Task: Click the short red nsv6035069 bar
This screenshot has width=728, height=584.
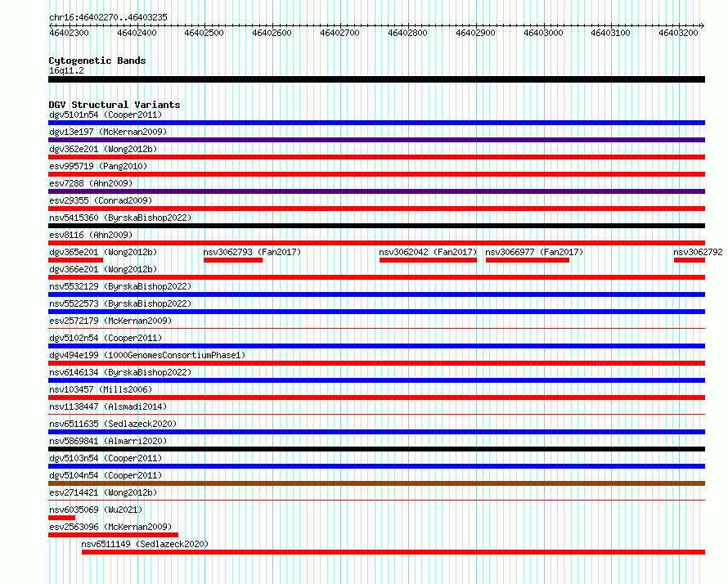Action: tap(61, 518)
